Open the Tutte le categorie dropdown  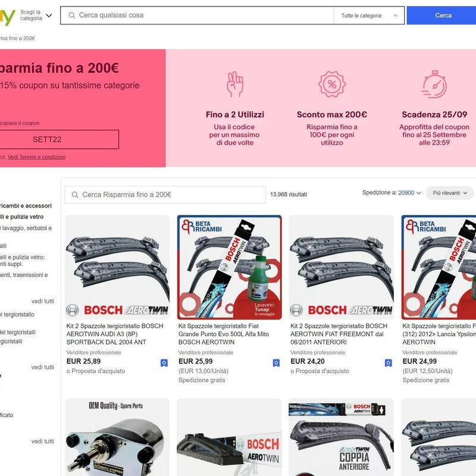369,15
